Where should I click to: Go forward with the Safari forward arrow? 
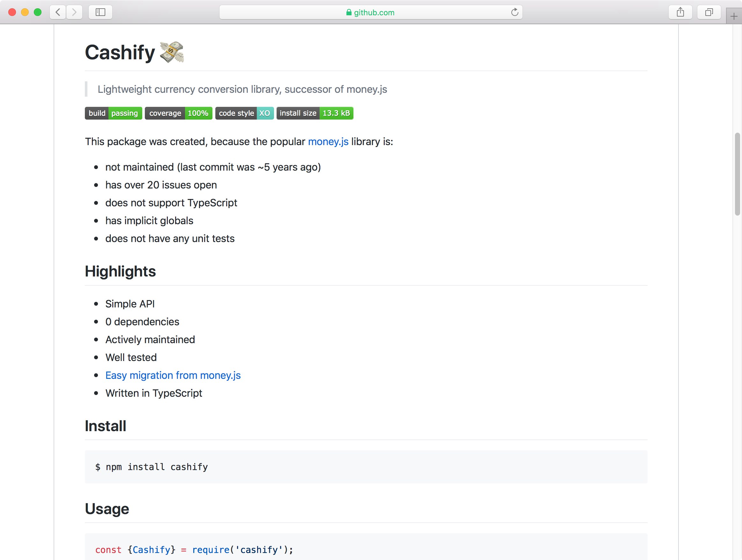[x=74, y=12]
